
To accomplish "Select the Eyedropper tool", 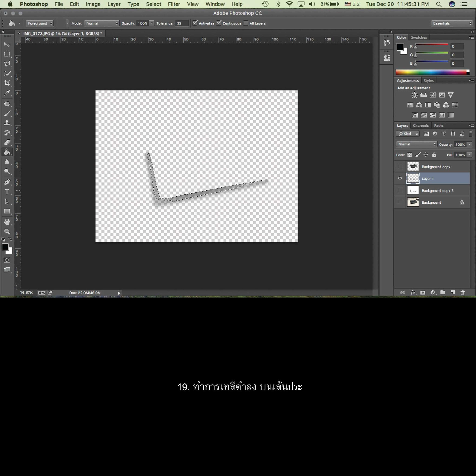I will click(7, 93).
